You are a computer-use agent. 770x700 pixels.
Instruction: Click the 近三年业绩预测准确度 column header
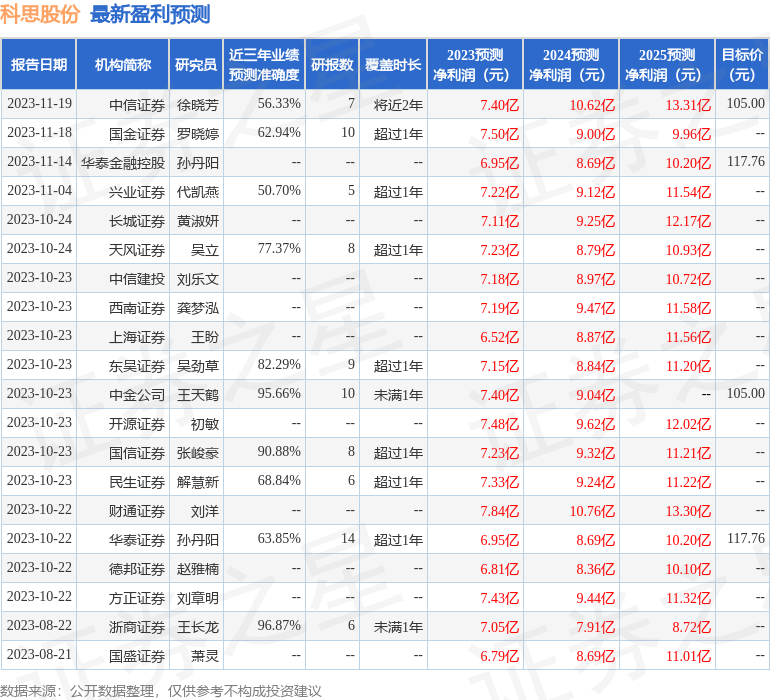pos(264,64)
